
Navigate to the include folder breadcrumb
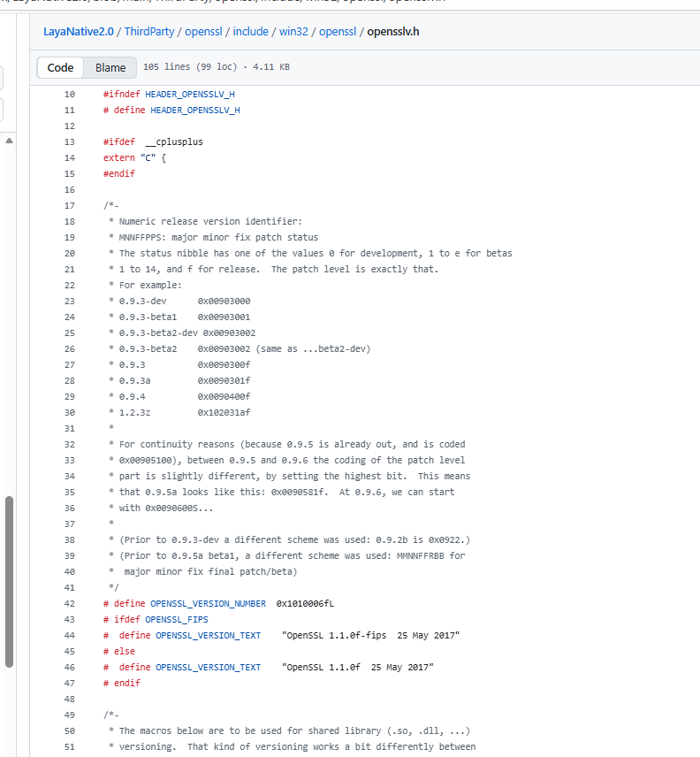coord(250,32)
